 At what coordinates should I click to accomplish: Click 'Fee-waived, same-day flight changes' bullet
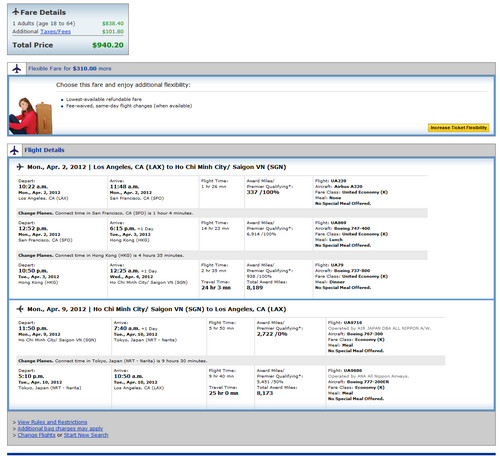(x=129, y=106)
